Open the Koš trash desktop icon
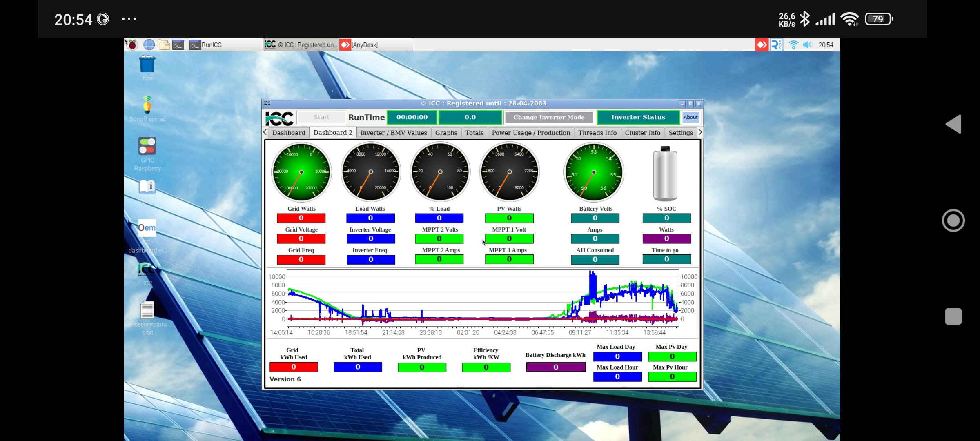This screenshot has width=980, height=441. [x=147, y=65]
